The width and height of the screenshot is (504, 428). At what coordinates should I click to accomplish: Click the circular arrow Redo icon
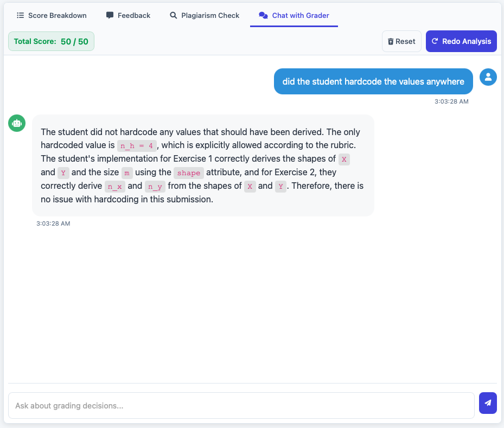coord(435,41)
